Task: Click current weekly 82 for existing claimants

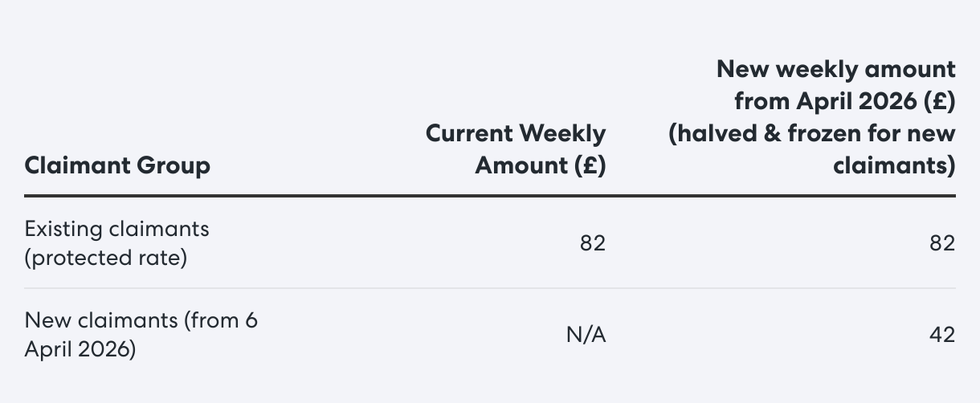Action: click(593, 243)
